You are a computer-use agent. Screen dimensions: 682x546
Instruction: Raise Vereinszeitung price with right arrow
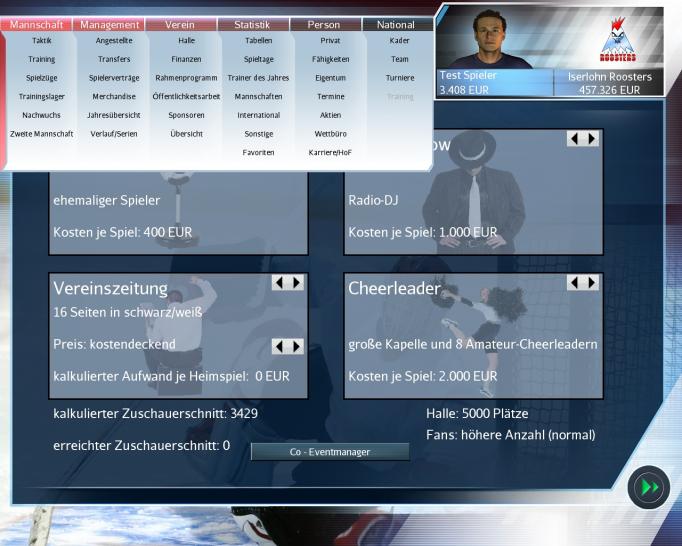coord(296,347)
